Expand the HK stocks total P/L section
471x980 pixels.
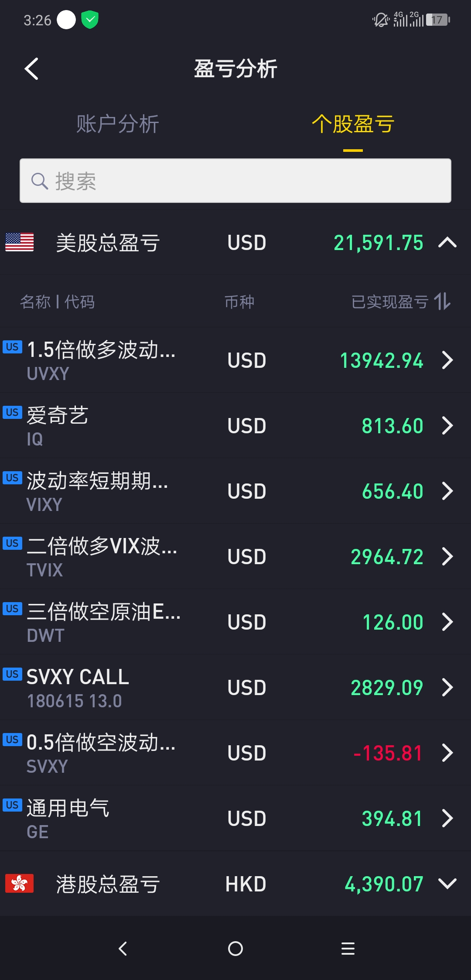[447, 884]
